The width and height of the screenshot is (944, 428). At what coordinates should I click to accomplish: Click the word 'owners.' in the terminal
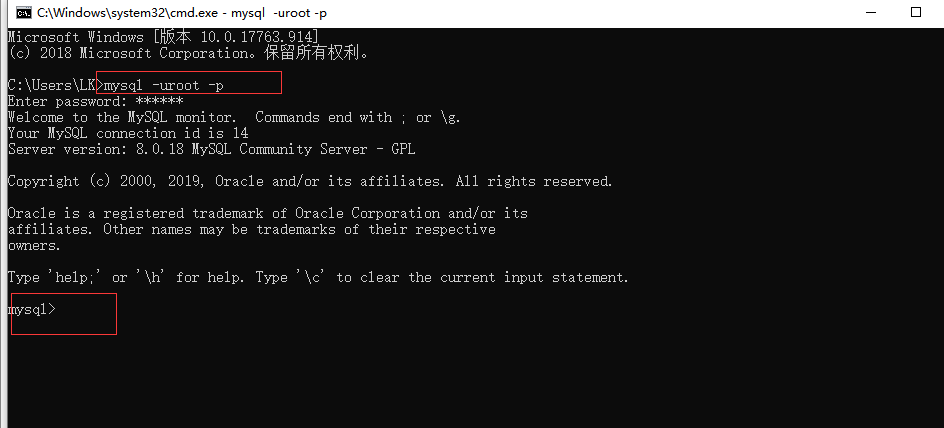[x=34, y=246]
